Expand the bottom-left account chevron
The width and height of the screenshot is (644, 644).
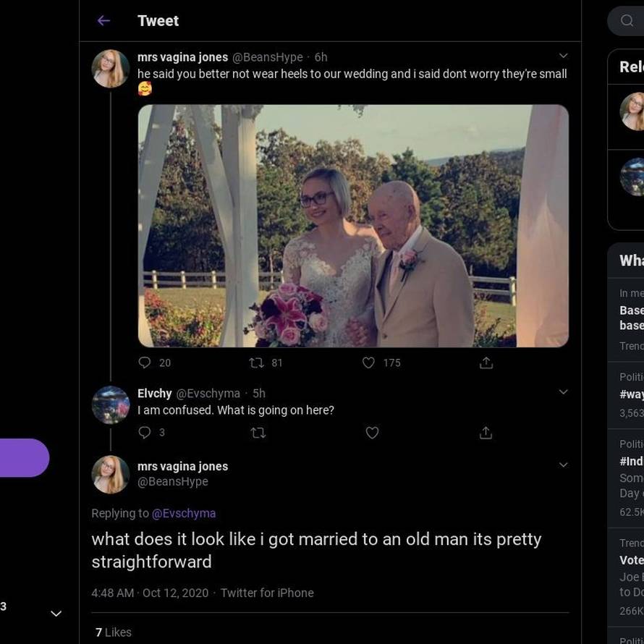pos(56,614)
